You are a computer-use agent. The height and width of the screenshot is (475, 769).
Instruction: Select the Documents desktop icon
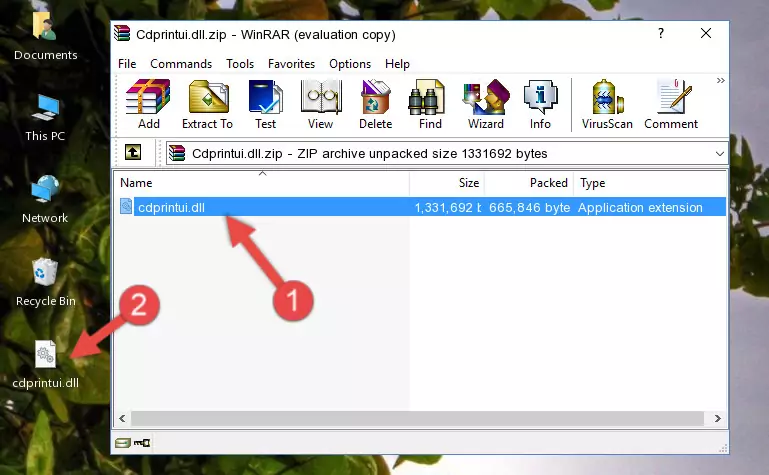click(x=45, y=36)
